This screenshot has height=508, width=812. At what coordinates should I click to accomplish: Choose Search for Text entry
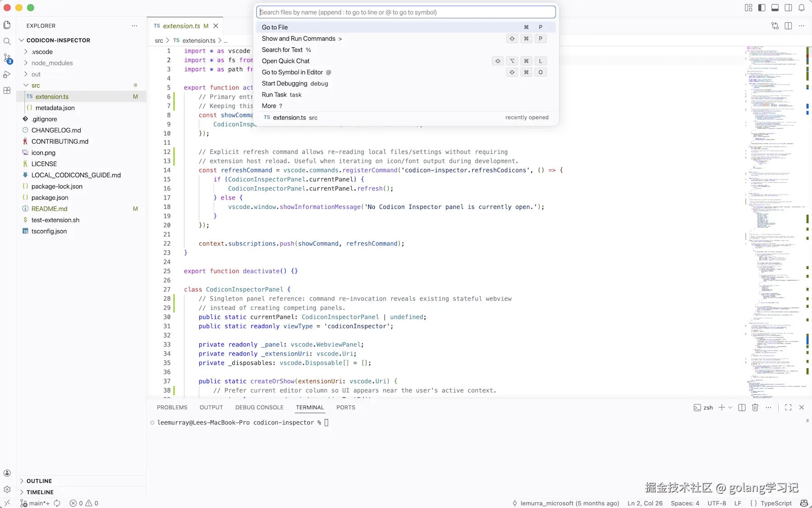pos(406,50)
